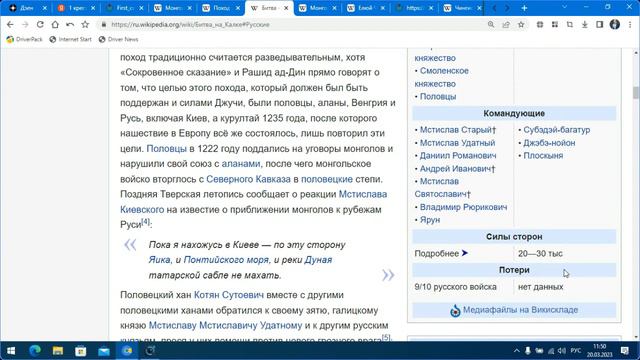Show hidden tray icons chevron
Screen dimensions: 640x360
pyautogui.click(x=516, y=351)
